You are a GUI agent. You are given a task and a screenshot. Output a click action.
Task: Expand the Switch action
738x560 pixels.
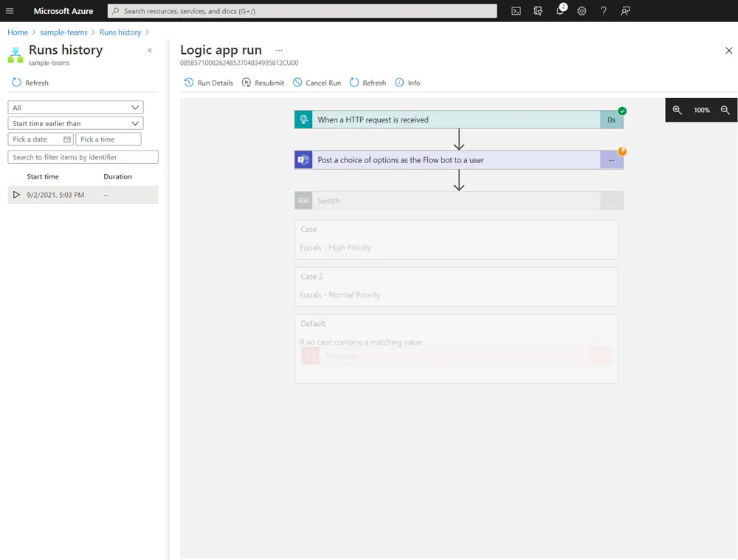(x=458, y=201)
